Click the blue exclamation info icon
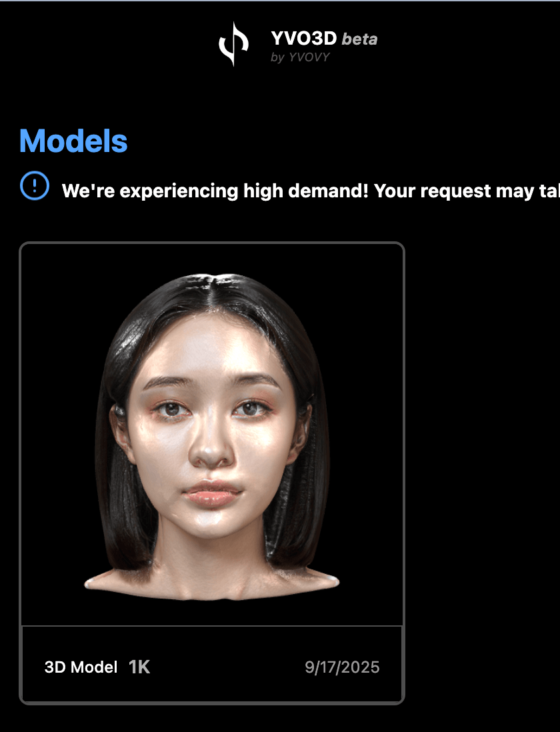 click(35, 185)
